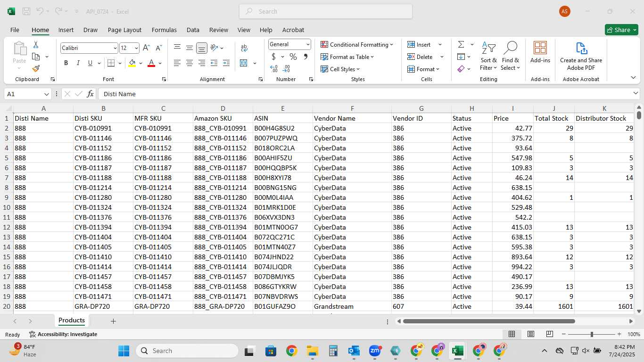Apply accounting dollar number format
This screenshot has height=362, width=644.
click(x=273, y=57)
